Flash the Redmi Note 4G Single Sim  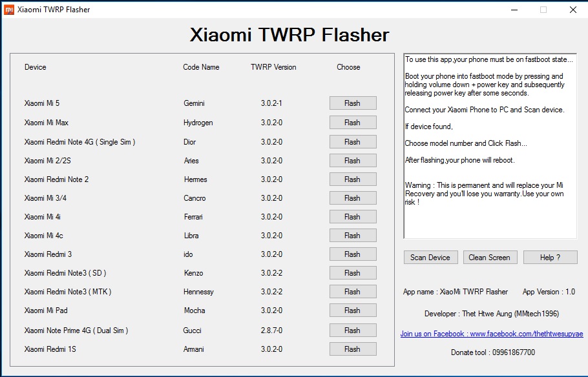tap(353, 142)
